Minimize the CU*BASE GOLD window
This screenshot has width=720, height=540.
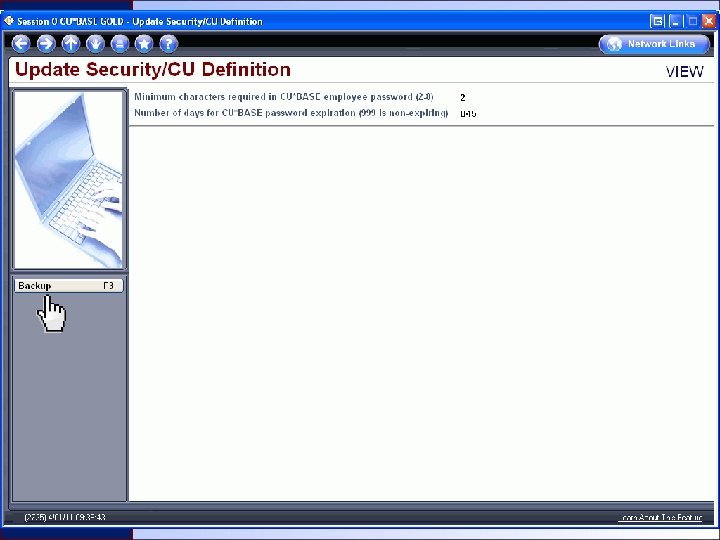[675, 21]
